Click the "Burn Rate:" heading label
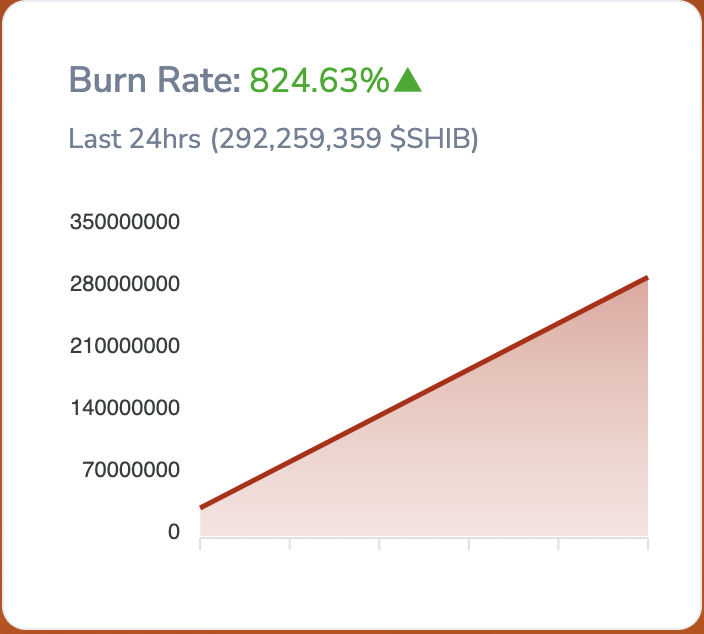704x634 pixels. point(154,81)
